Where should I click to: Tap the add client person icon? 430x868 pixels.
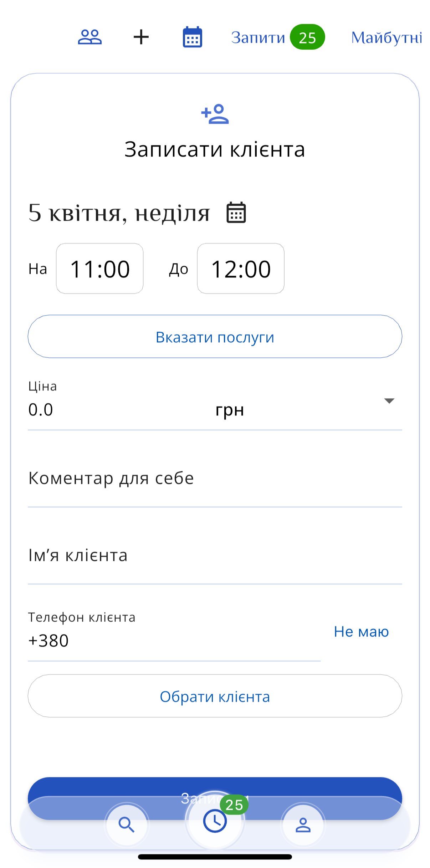click(x=215, y=114)
